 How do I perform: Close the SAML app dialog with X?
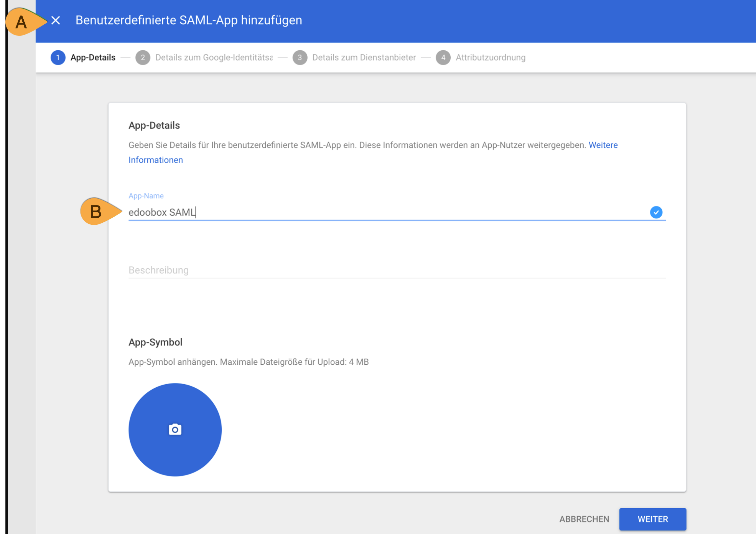[x=56, y=21]
